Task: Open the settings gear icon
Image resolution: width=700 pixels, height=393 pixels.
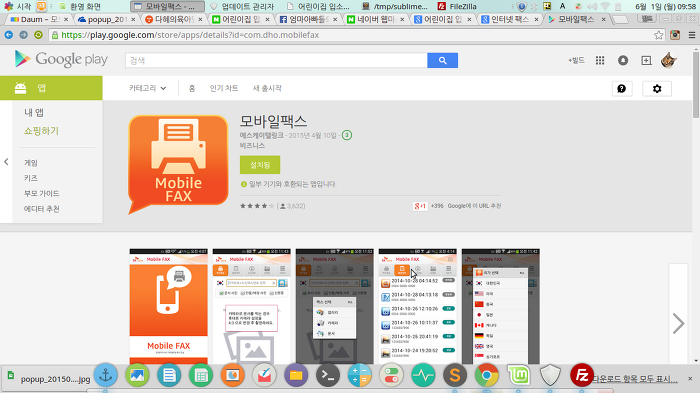Action: point(657,88)
